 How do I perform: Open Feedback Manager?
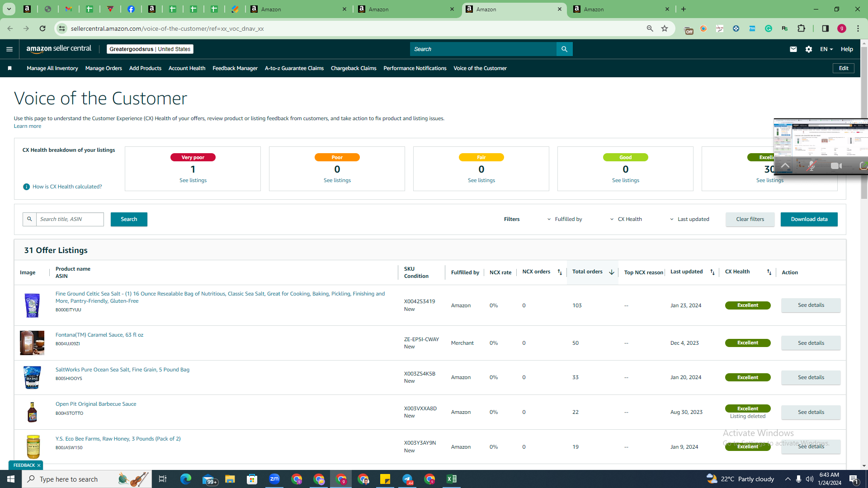click(x=235, y=68)
